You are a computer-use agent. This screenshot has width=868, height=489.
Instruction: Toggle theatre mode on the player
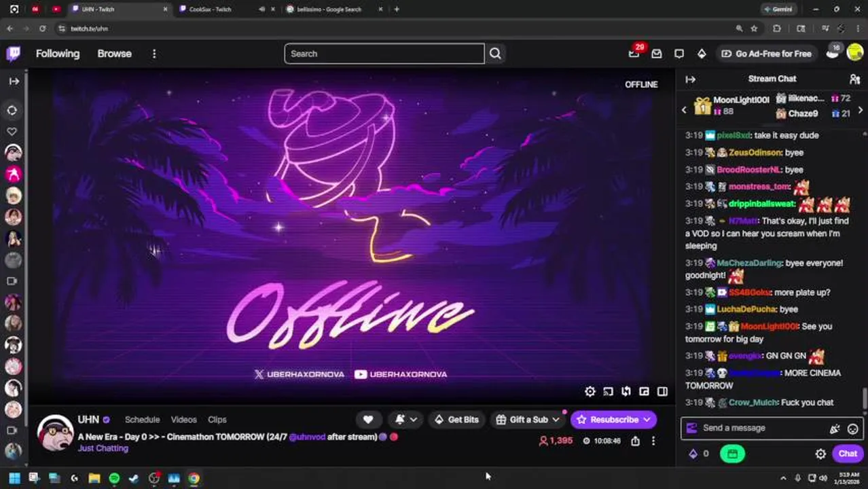662,391
